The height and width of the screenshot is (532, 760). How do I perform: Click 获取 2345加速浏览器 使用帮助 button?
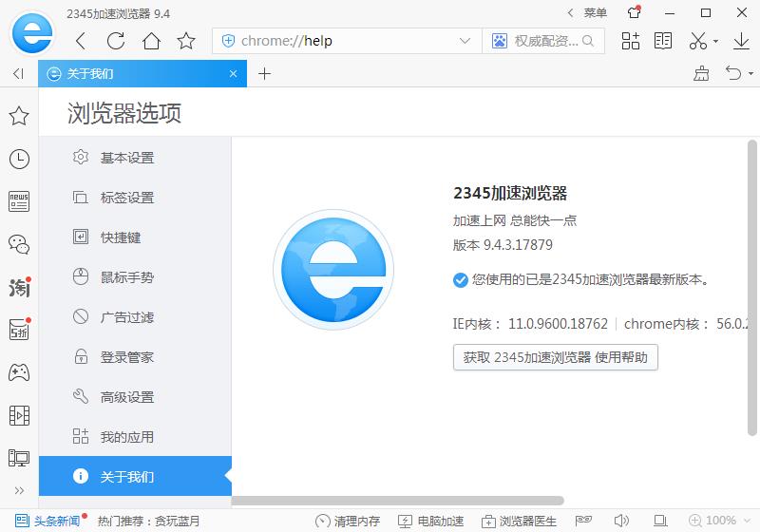coord(555,357)
